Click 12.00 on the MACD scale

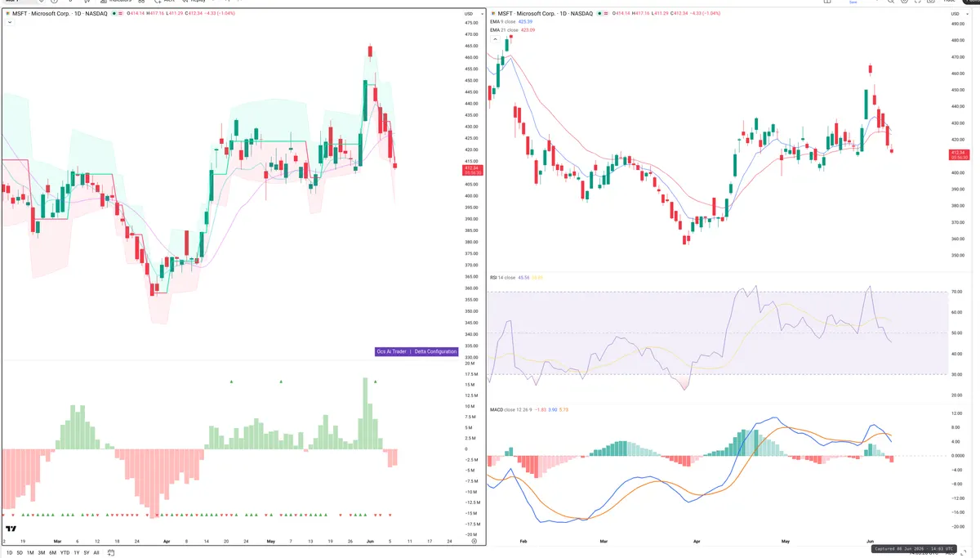coord(956,413)
